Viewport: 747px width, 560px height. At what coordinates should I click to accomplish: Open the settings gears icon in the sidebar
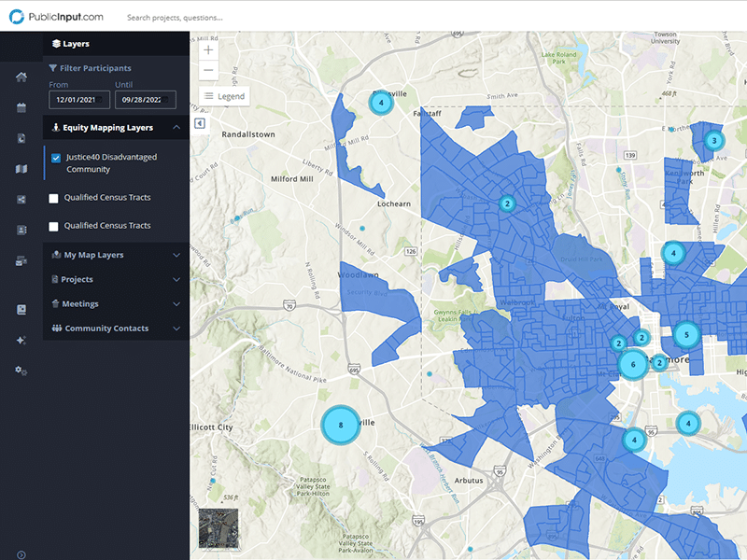[x=21, y=371]
